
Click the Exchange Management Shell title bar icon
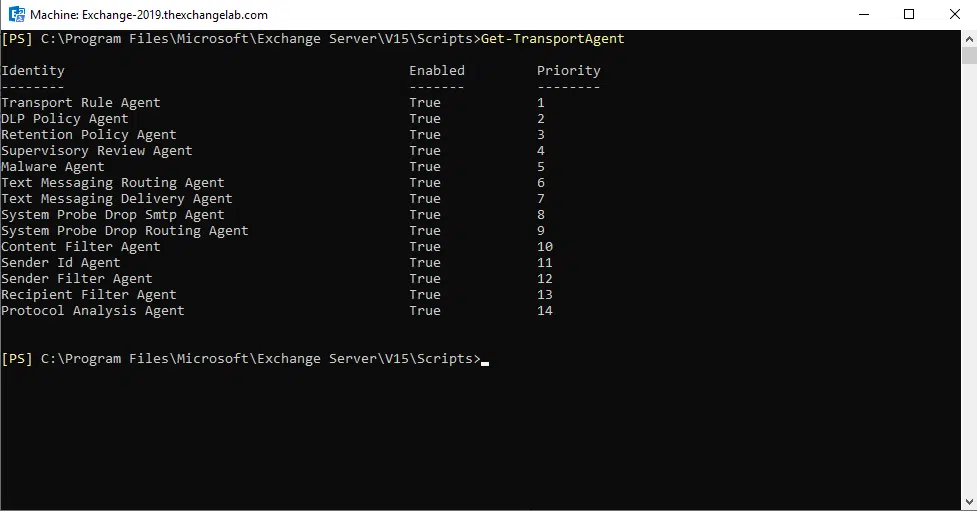click(x=17, y=14)
